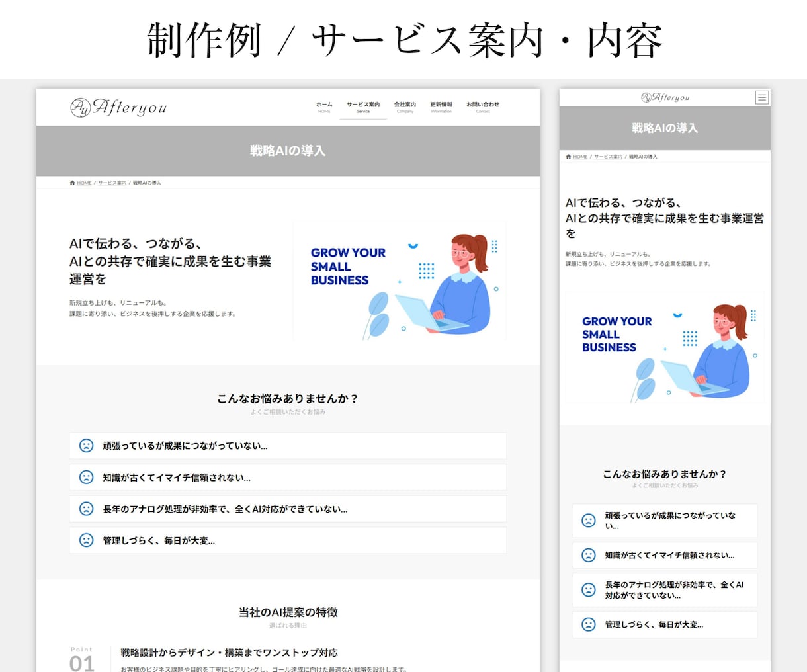Click the Afteryou logo in mobile view
This screenshot has width=807, height=672.
tap(665, 97)
